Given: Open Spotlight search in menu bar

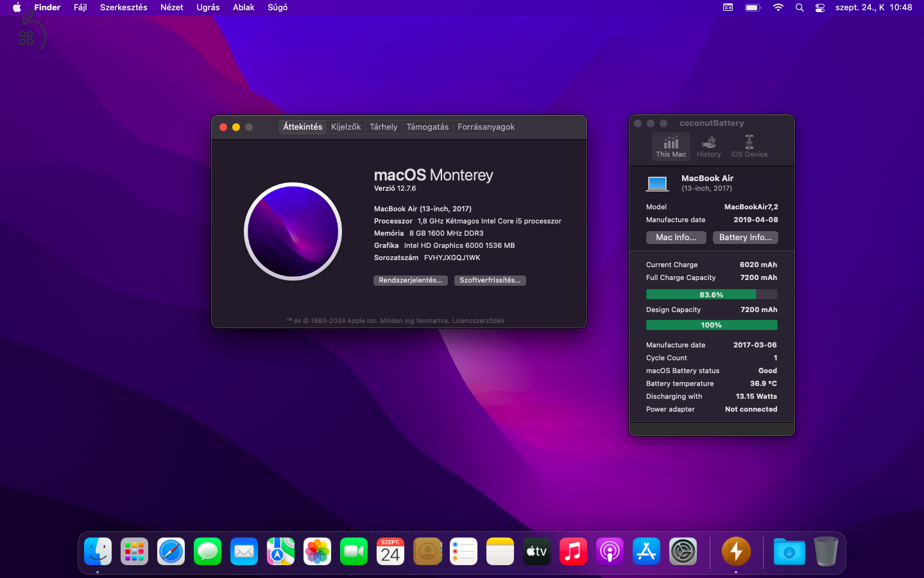Looking at the screenshot, I should [800, 8].
